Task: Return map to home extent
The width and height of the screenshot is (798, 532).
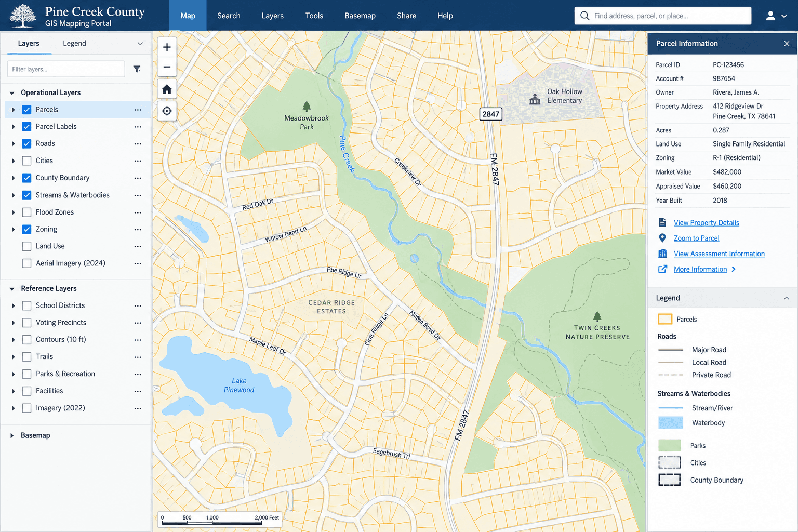Action: pyautogui.click(x=167, y=89)
